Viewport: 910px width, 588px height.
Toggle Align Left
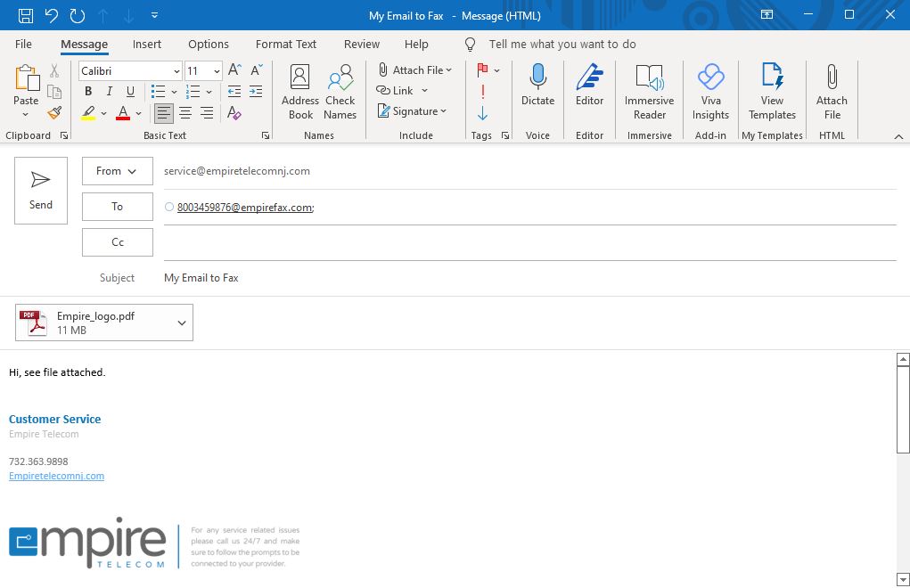pos(164,113)
